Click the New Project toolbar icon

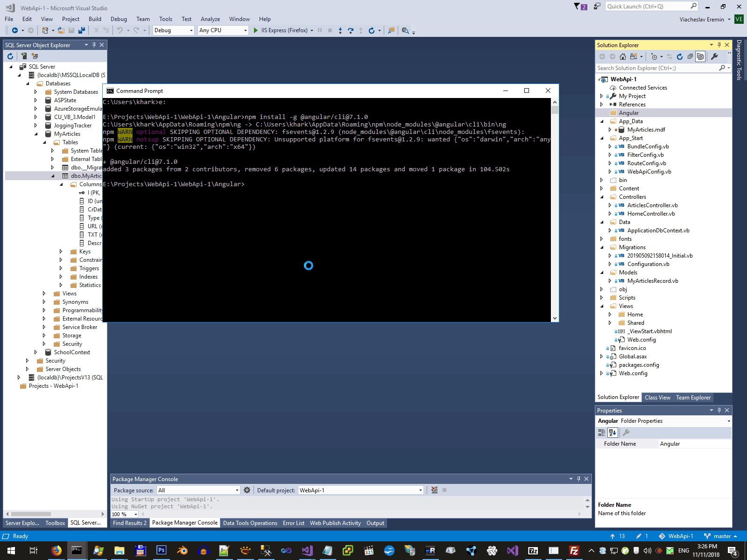(x=45, y=30)
